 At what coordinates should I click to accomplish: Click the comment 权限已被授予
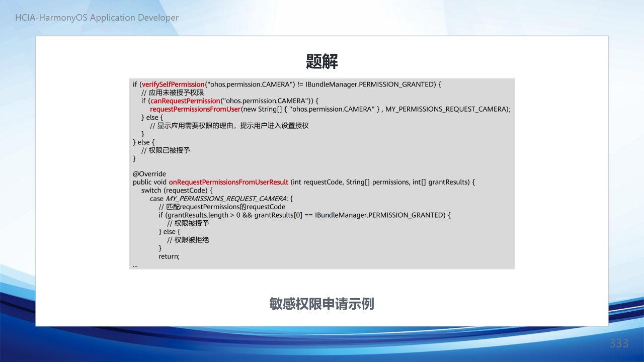tap(166, 150)
